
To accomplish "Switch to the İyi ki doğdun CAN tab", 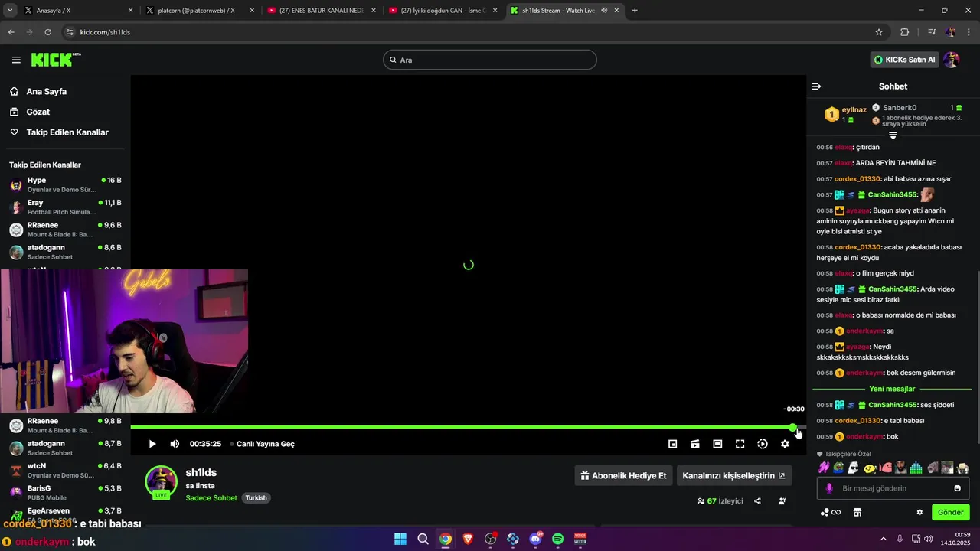I will [444, 11].
